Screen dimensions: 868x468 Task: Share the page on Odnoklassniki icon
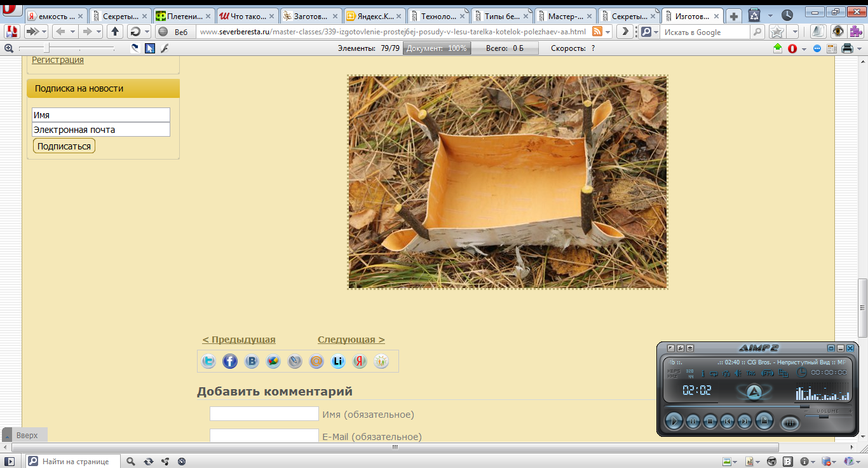381,361
